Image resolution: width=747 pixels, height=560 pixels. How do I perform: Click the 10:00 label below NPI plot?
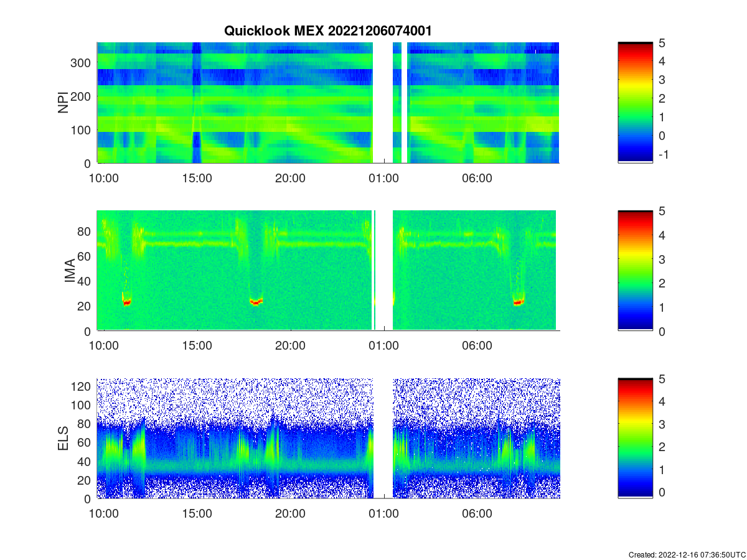104,178
